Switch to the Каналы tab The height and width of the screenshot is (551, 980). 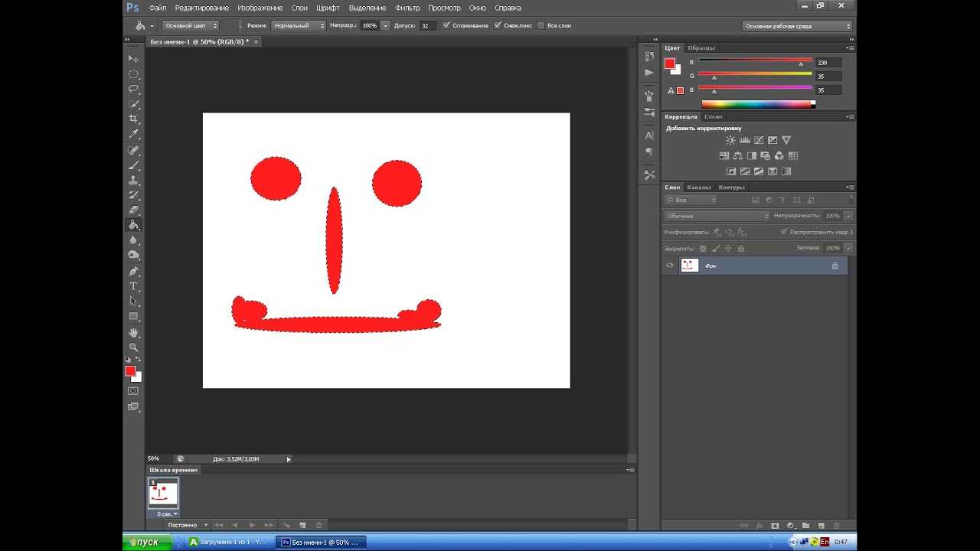coord(698,187)
